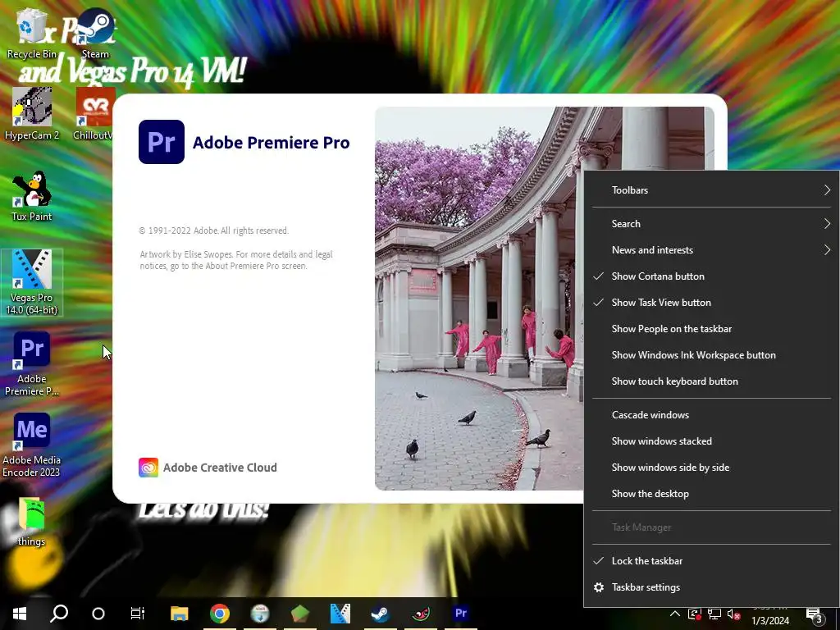Viewport: 840px width, 630px height.
Task: Open taskbar Search magnifier
Action: (59, 614)
